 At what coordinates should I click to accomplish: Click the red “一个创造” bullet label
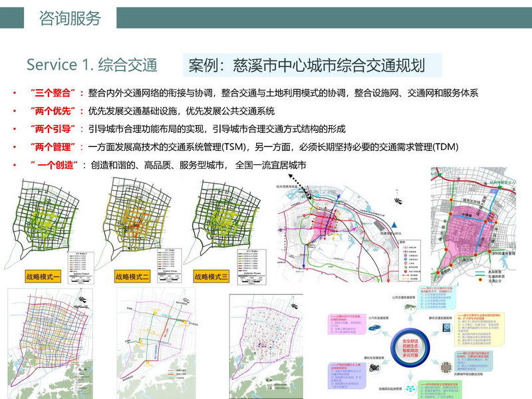tap(54, 165)
